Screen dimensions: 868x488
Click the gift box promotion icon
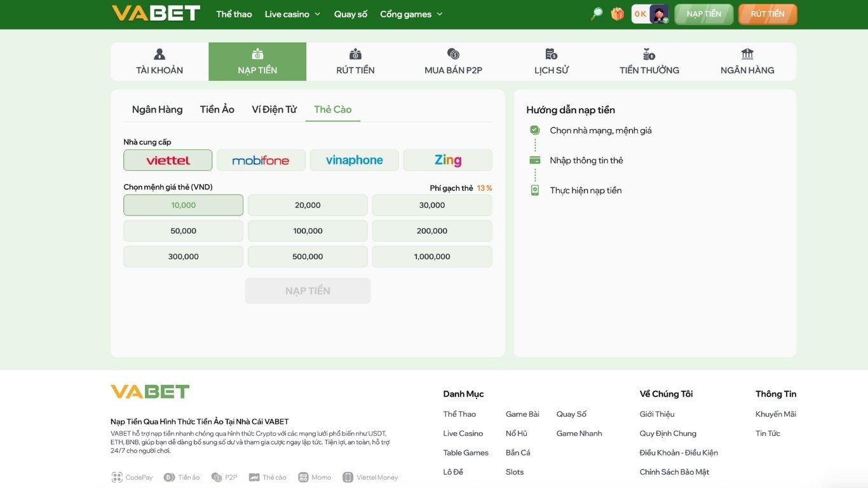pyautogui.click(x=617, y=13)
